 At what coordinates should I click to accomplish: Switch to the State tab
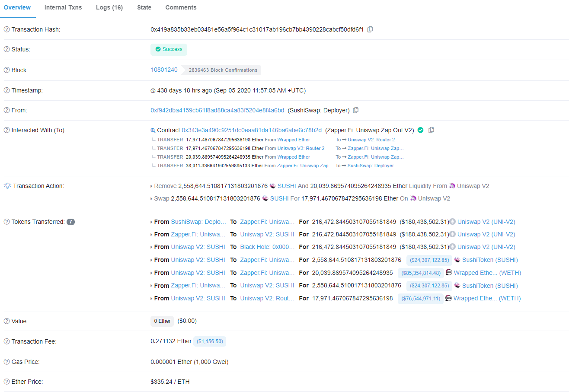point(144,7)
